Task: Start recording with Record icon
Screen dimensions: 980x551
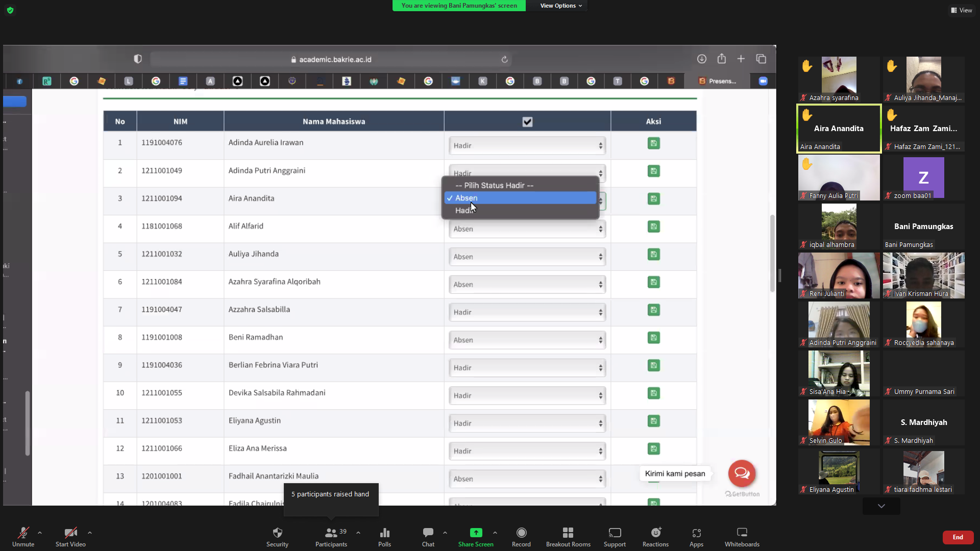Action: pos(521,533)
